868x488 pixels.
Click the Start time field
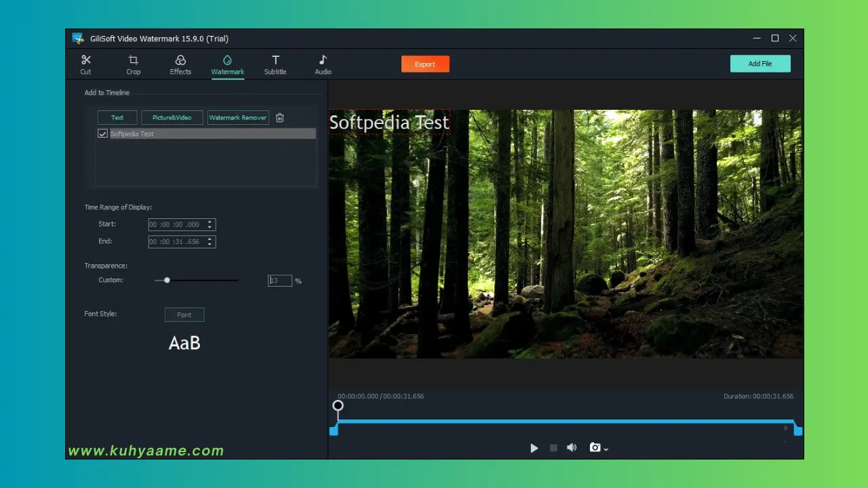[182, 224]
